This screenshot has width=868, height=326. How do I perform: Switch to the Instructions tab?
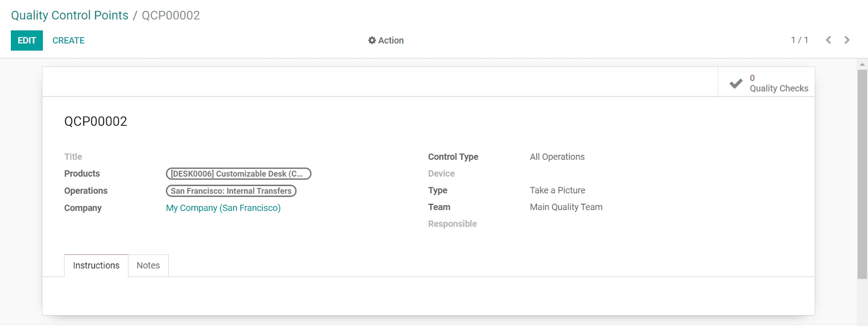pos(96,266)
